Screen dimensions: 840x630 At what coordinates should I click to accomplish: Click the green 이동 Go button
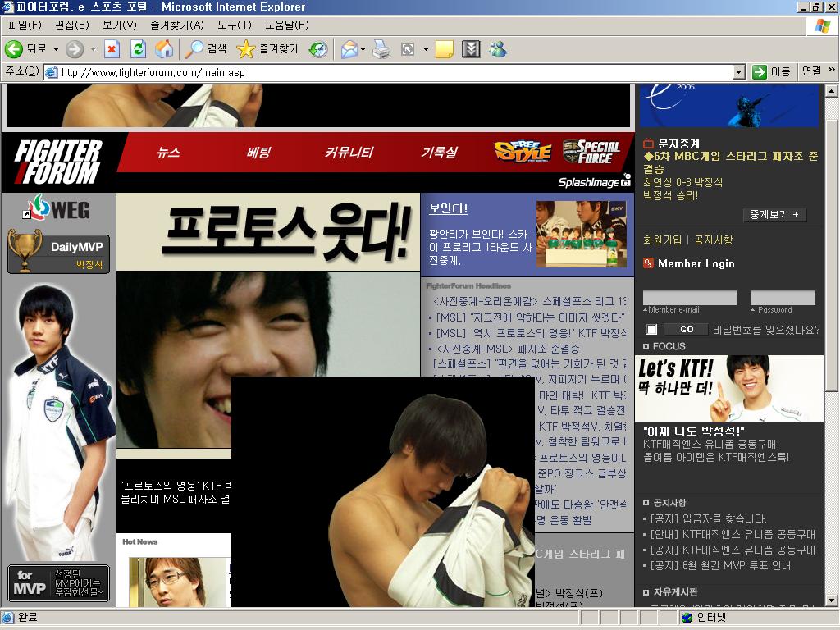771,72
